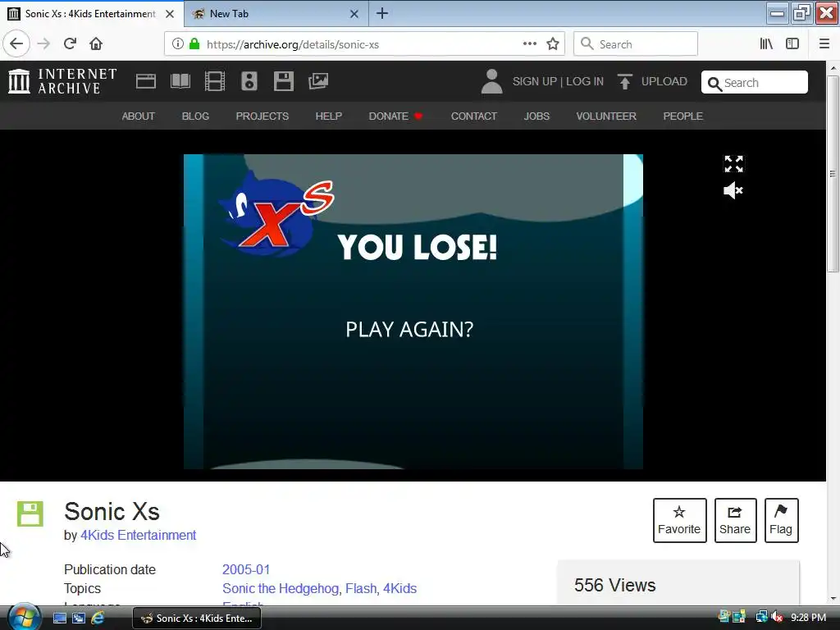
Task: Launch Internet Explorer from quick launch
Action: tap(98, 619)
